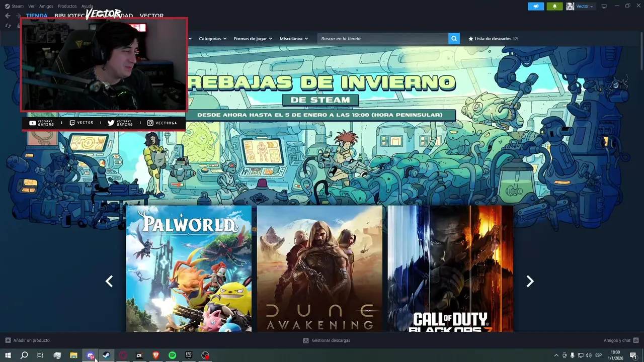The width and height of the screenshot is (644, 362).
Task: Click the Vector profile avatar picture
Action: tap(570, 6)
